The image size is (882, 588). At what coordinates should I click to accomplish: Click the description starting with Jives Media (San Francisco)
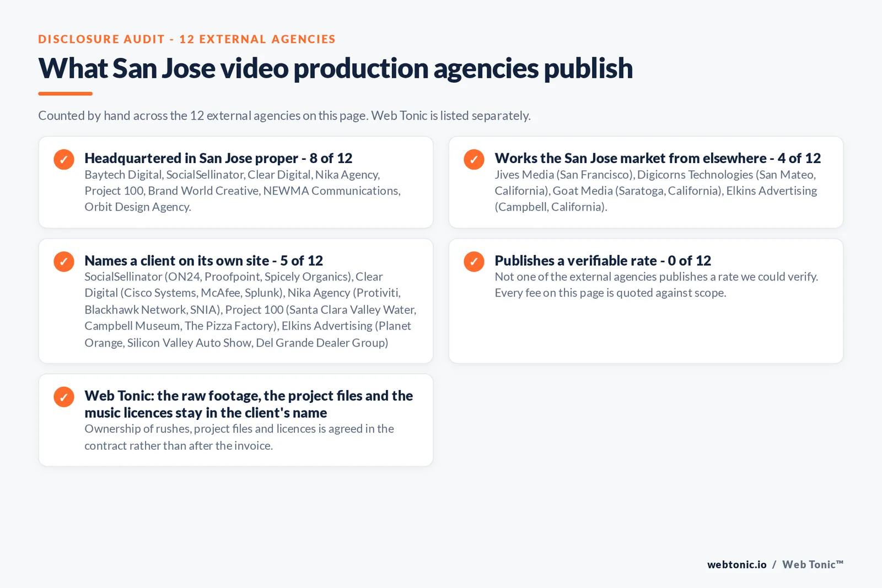(656, 191)
